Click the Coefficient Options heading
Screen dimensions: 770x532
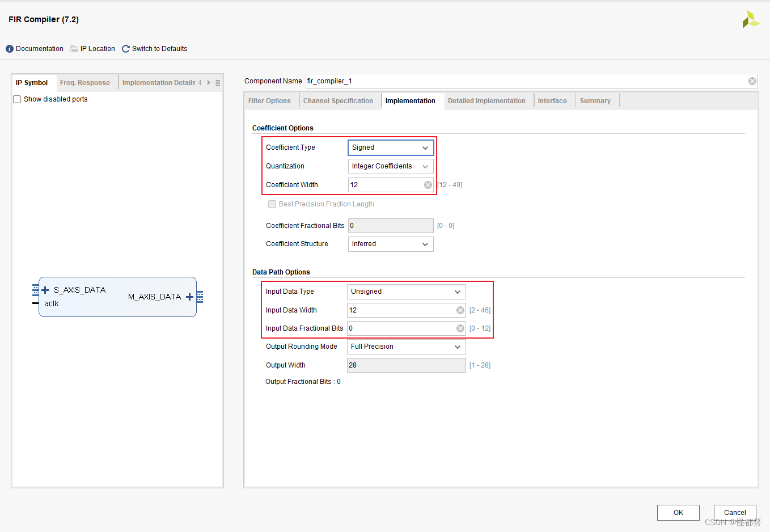[283, 128]
